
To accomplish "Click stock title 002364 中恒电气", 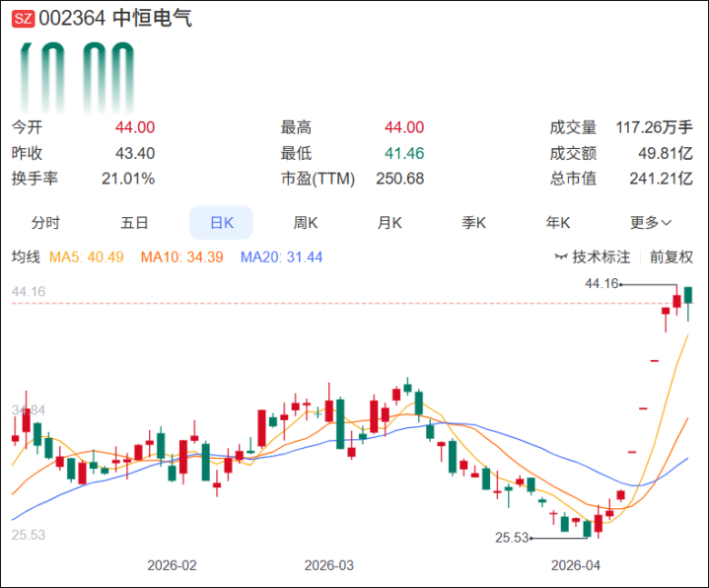I will [115, 19].
